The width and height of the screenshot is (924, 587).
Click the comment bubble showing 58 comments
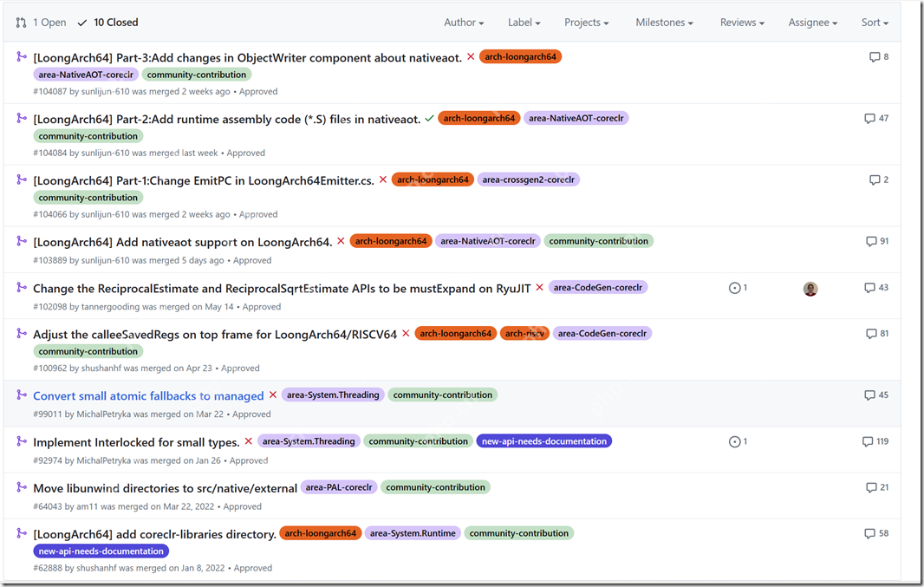875,532
